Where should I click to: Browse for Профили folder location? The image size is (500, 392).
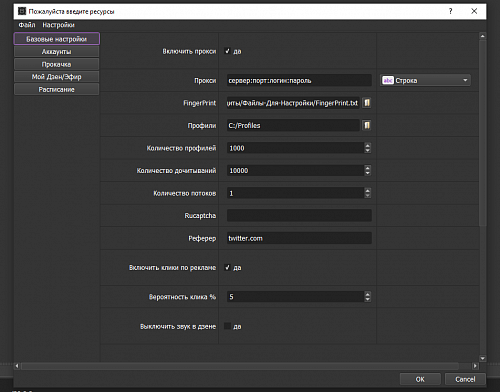[367, 125]
